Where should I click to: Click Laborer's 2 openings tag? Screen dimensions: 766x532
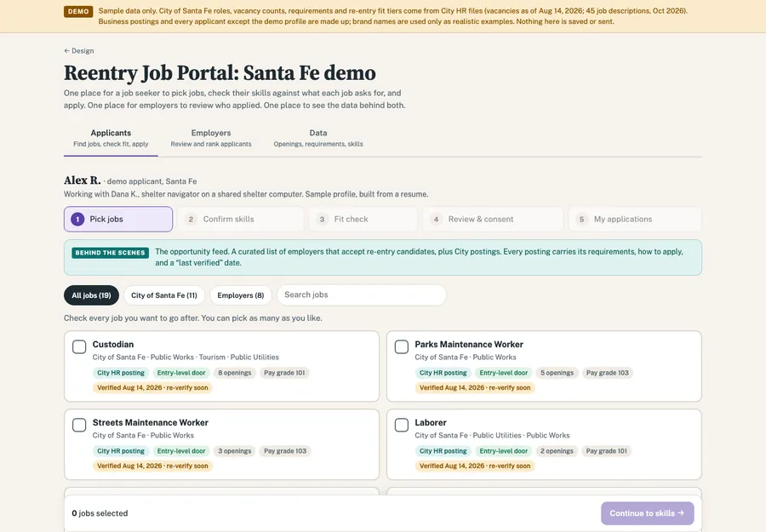pos(557,451)
